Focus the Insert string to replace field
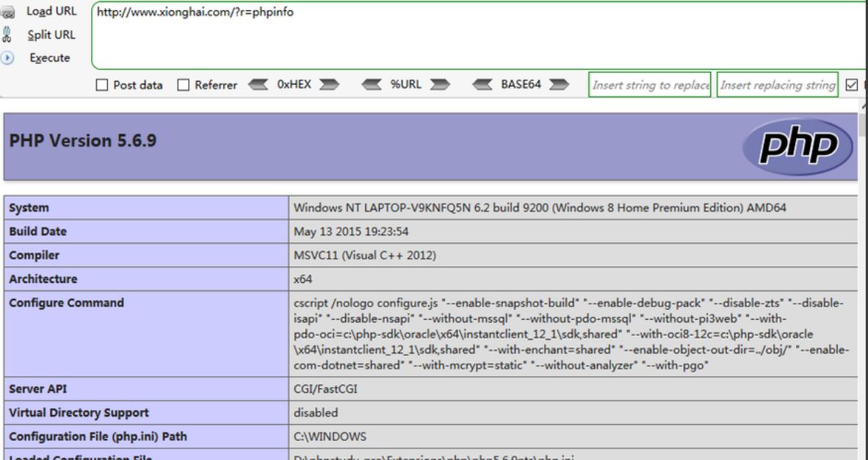 point(651,85)
